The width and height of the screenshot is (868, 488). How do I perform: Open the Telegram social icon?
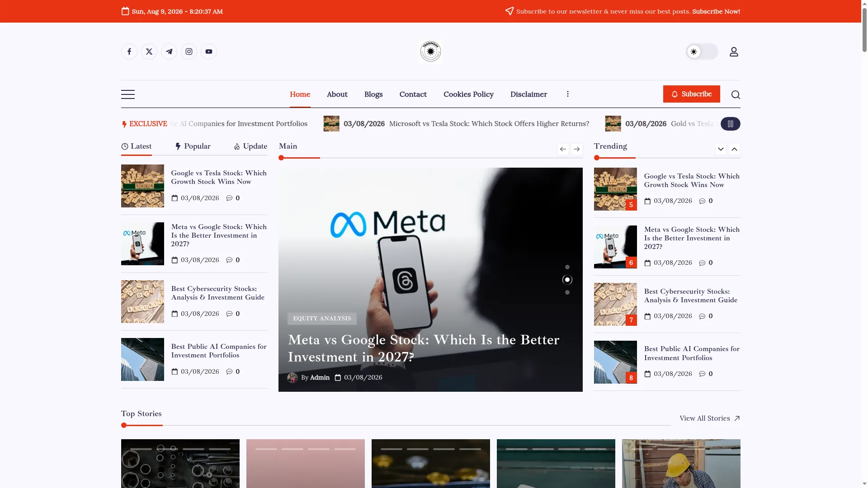[169, 52]
